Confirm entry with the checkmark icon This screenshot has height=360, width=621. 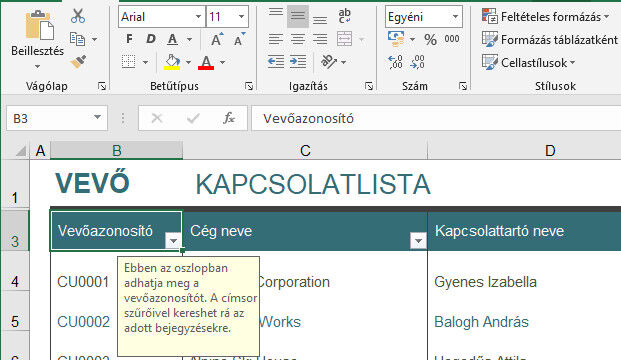(x=193, y=118)
